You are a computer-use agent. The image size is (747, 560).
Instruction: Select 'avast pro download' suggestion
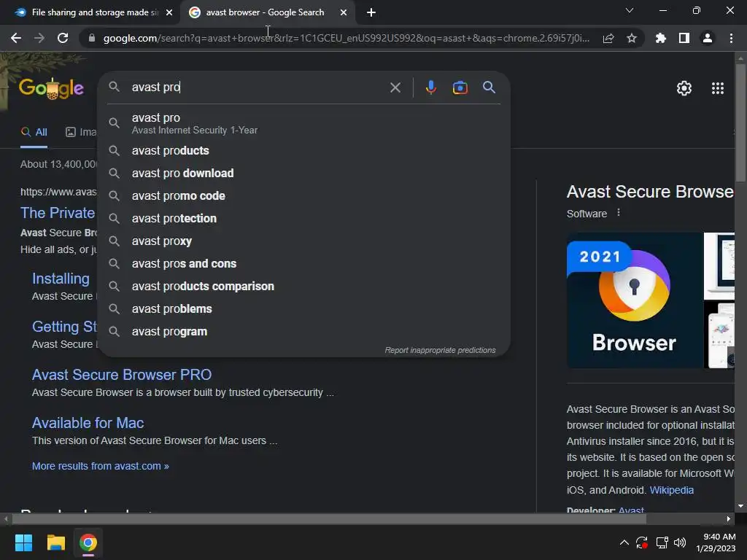coord(303,174)
